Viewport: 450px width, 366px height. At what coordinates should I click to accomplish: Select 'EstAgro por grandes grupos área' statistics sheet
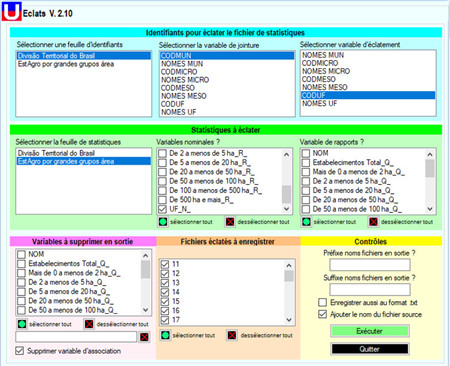[83, 161]
